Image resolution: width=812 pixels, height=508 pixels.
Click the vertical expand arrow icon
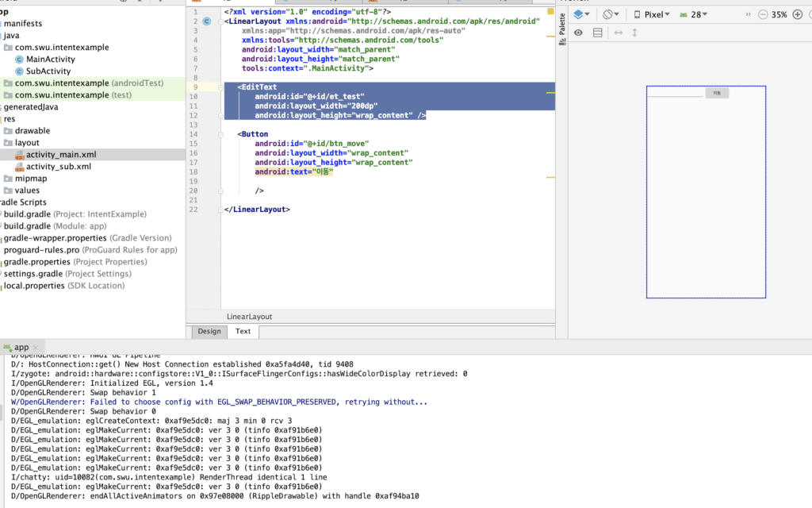point(634,33)
